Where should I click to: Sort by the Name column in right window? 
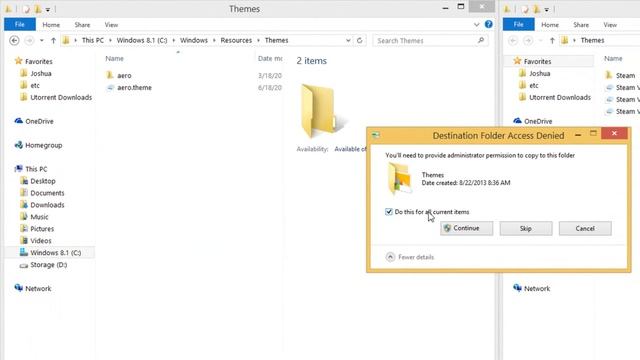[613, 59]
